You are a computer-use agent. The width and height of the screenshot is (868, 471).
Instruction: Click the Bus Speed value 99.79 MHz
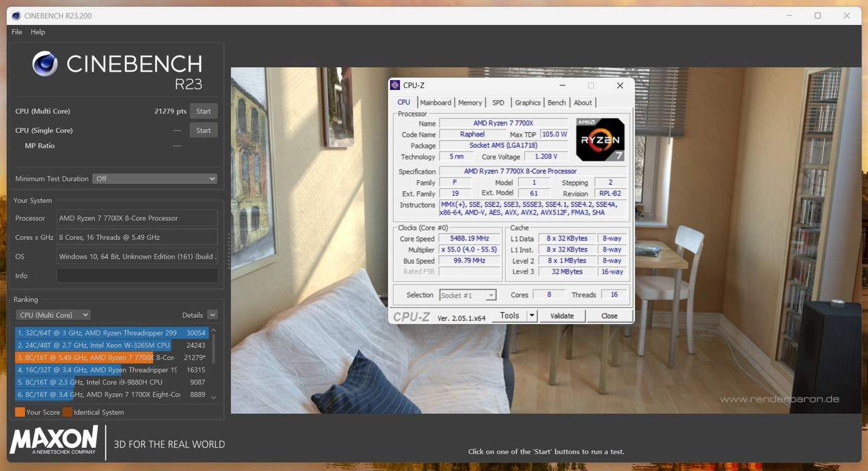click(470, 261)
